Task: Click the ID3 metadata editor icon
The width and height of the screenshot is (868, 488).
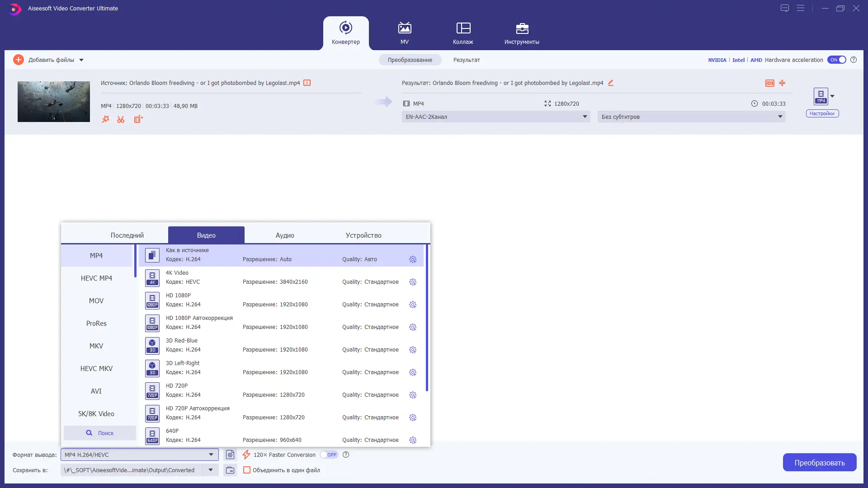Action: pyautogui.click(x=769, y=83)
